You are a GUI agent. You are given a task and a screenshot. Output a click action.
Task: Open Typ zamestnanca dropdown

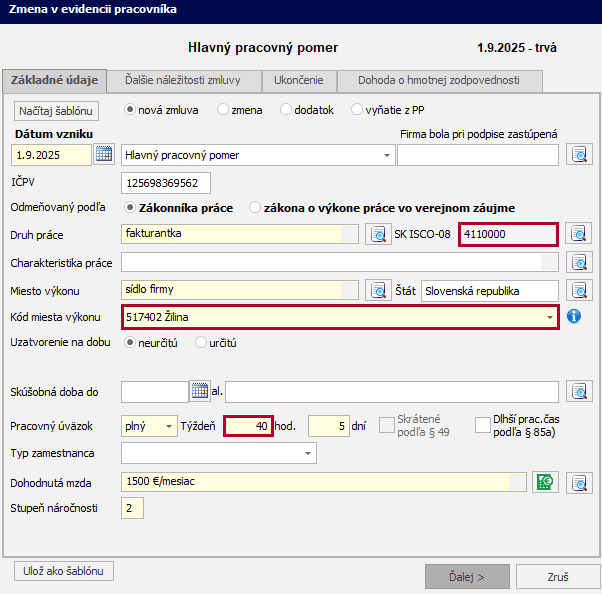pyautogui.click(x=307, y=454)
